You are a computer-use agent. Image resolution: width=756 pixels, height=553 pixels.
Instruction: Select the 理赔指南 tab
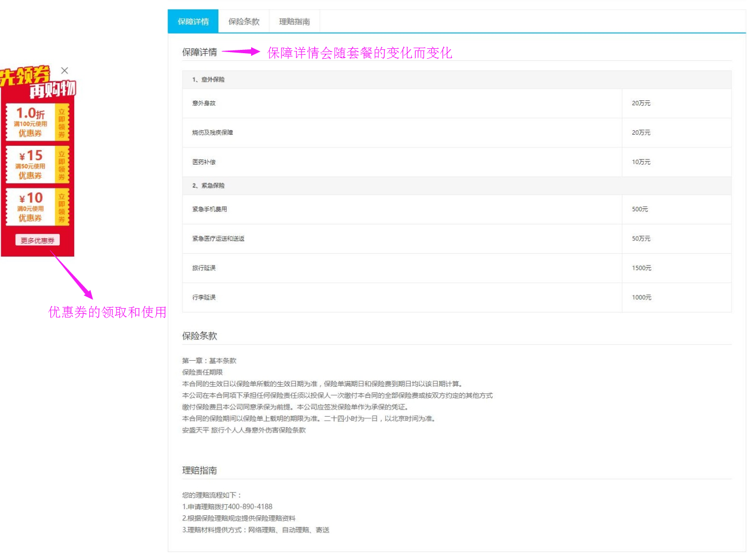click(x=294, y=22)
